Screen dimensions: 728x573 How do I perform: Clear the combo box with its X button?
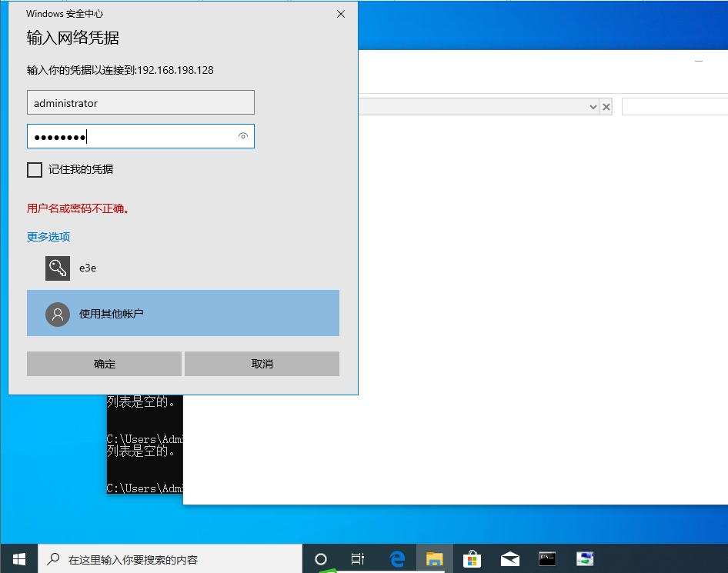coord(606,107)
